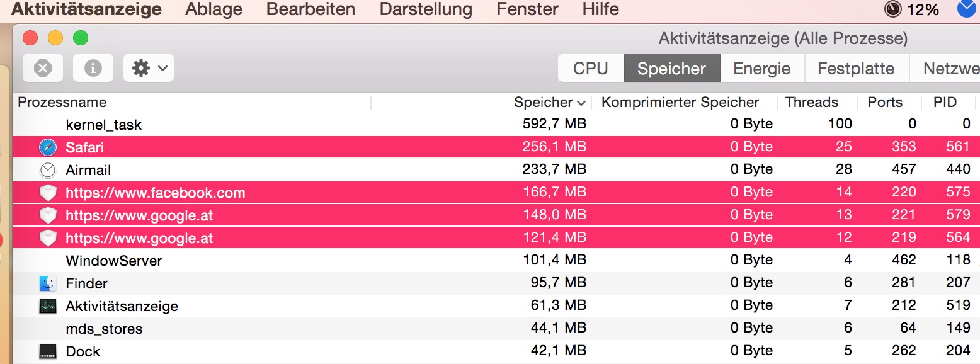Click the battery status menu bar icon
This screenshot has height=364, width=980.
click(893, 9)
